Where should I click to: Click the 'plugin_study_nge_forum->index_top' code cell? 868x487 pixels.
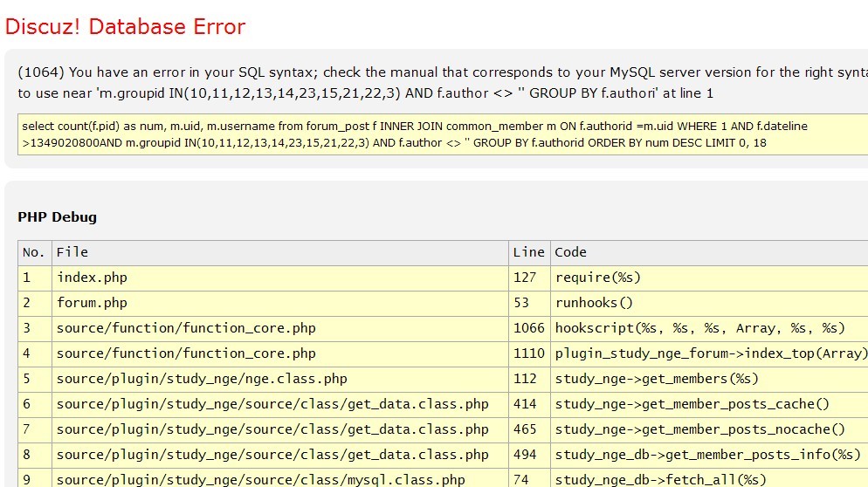click(709, 354)
